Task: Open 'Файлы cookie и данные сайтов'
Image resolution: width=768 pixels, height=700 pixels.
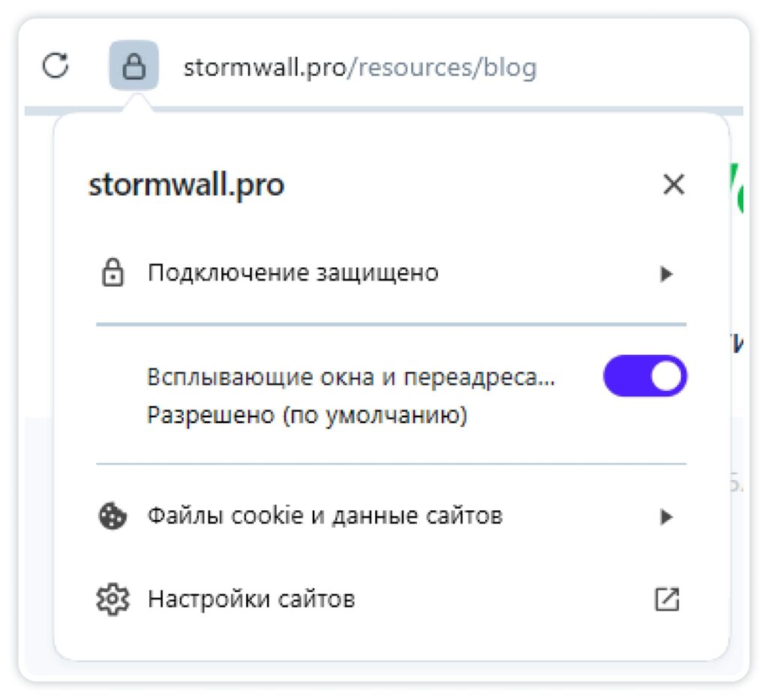Action: point(391,516)
